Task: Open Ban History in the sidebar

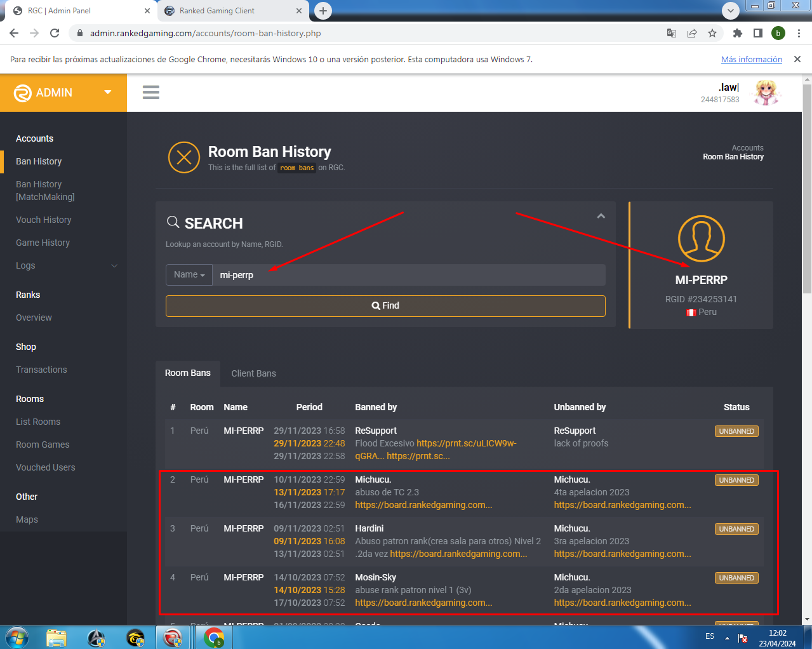Action: tap(39, 161)
